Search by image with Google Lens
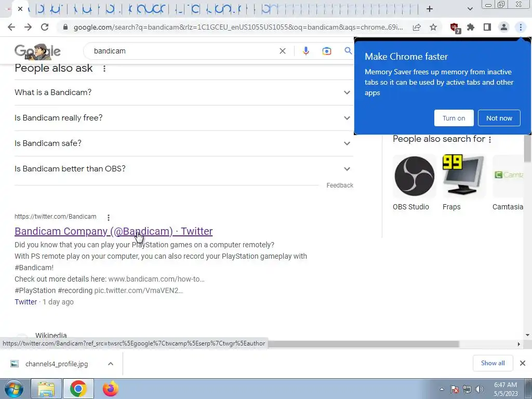 pyautogui.click(x=326, y=51)
